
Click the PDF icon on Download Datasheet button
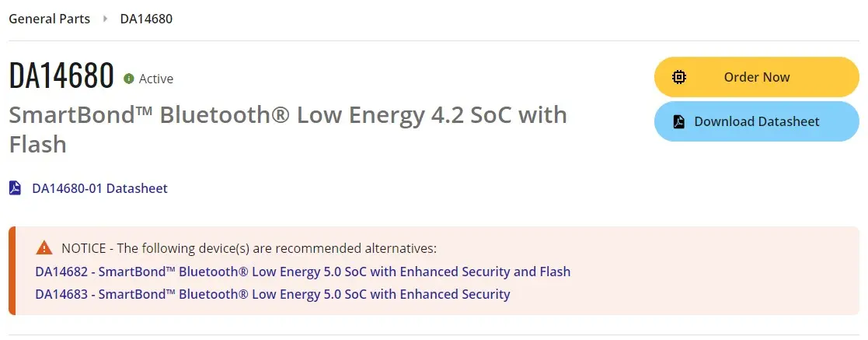click(x=679, y=121)
